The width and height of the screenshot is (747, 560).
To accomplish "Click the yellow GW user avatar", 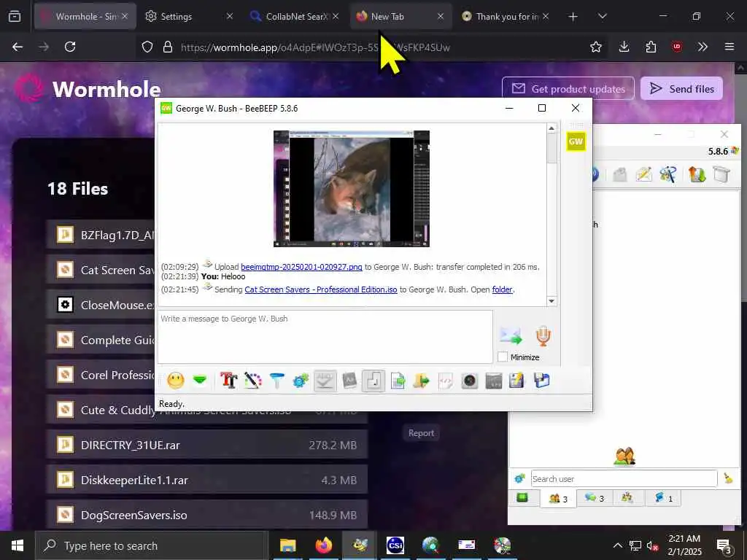I will [x=576, y=141].
